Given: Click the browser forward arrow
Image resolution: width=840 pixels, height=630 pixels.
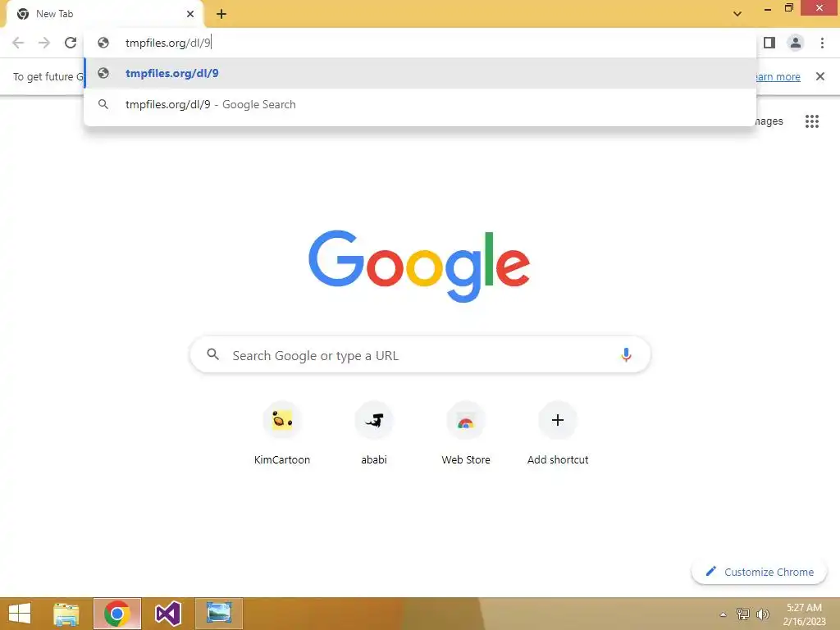Looking at the screenshot, I should [x=44, y=43].
